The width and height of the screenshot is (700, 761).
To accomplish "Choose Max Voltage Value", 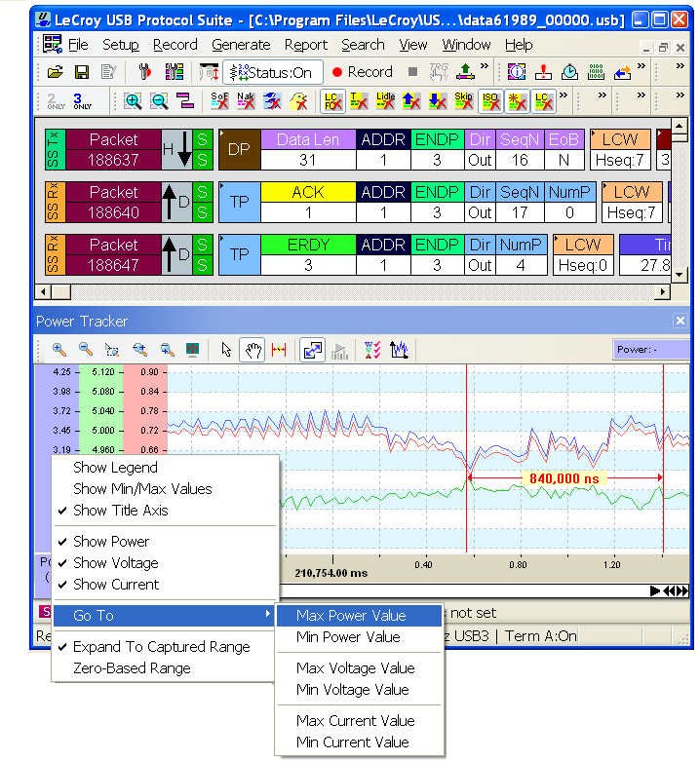I will (x=359, y=668).
